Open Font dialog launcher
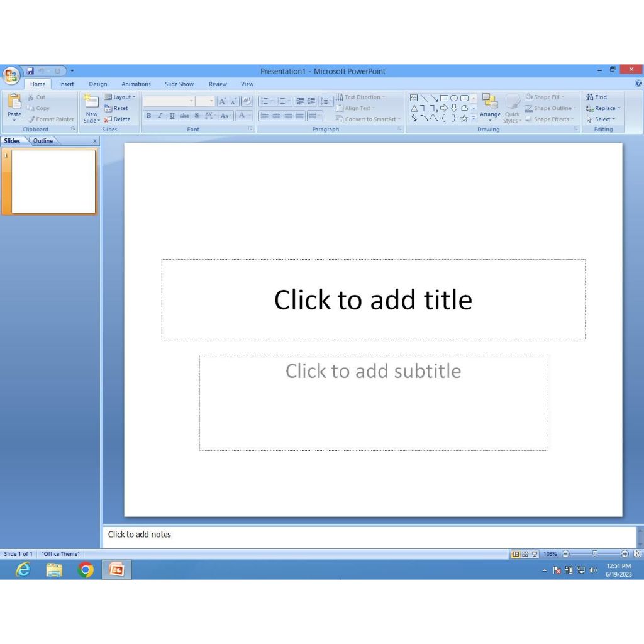Screen dimensions: 644x644 pos(250,129)
